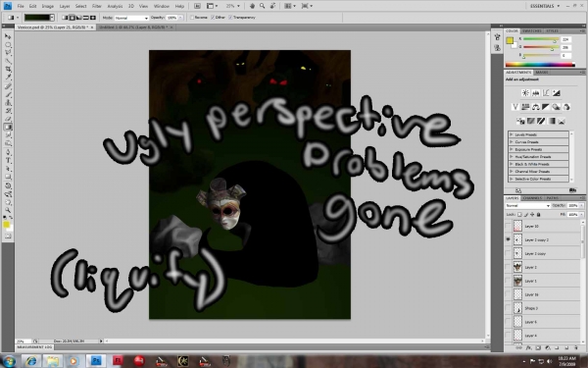
Task: Expand Channel Mixer Presets
Action: (511, 172)
